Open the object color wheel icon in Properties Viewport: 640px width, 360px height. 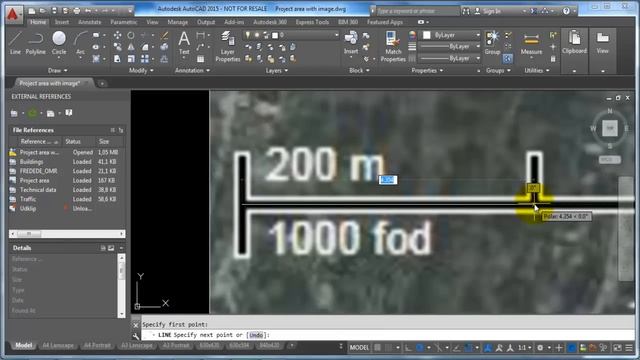pyautogui.click(x=412, y=36)
